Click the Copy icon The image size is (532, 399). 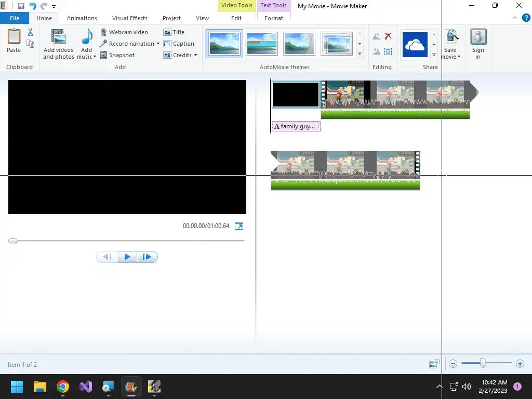pyautogui.click(x=31, y=44)
